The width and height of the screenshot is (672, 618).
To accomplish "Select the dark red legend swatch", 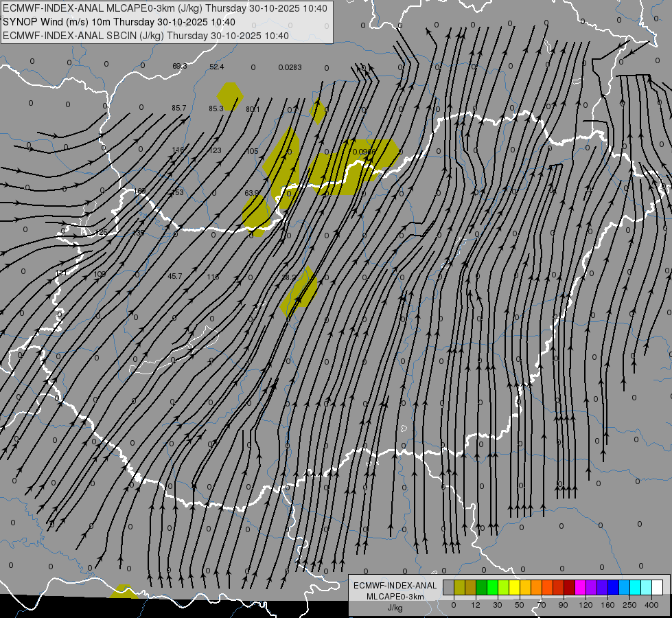I will (569, 588).
